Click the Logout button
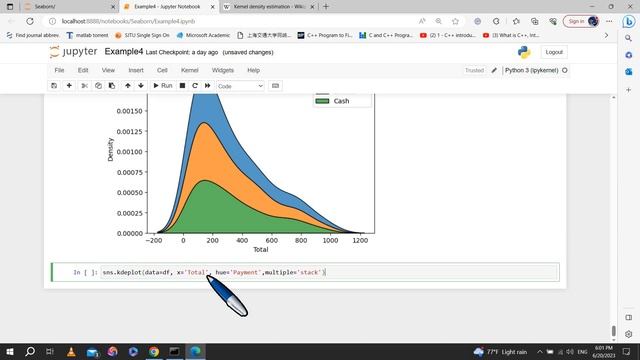Screen dimensions: 640x360 tap(554, 52)
